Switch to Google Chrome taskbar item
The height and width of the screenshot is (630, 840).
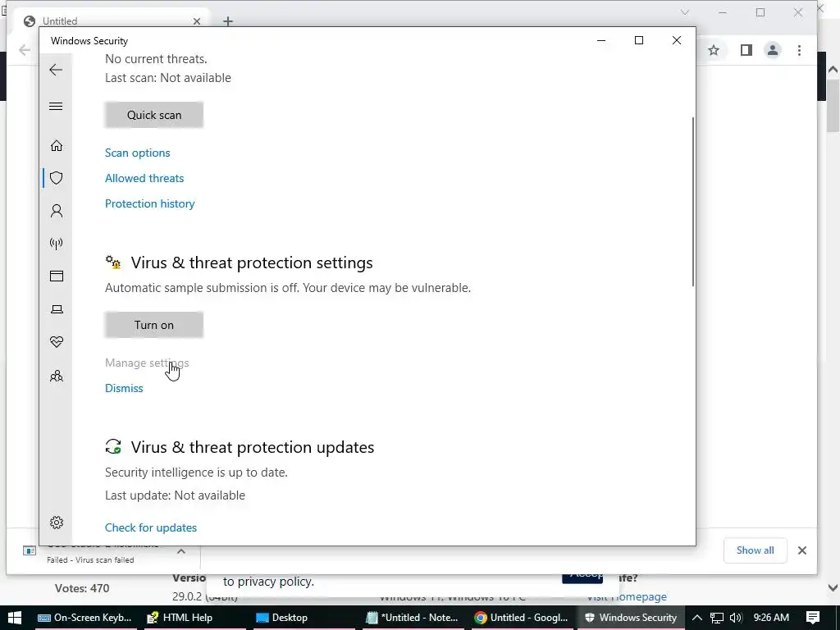click(x=521, y=618)
